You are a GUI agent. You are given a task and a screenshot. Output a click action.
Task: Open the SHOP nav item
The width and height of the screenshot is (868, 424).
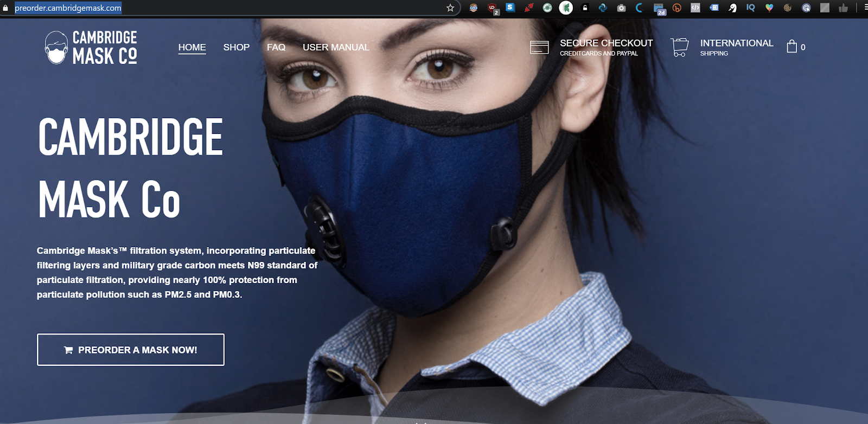click(x=237, y=47)
